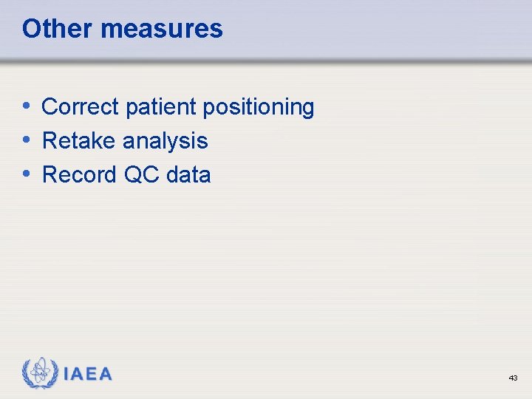Click the abbreviation "QC"
Image resolution: width=532 pixels, height=399 pixels.
tap(141, 175)
